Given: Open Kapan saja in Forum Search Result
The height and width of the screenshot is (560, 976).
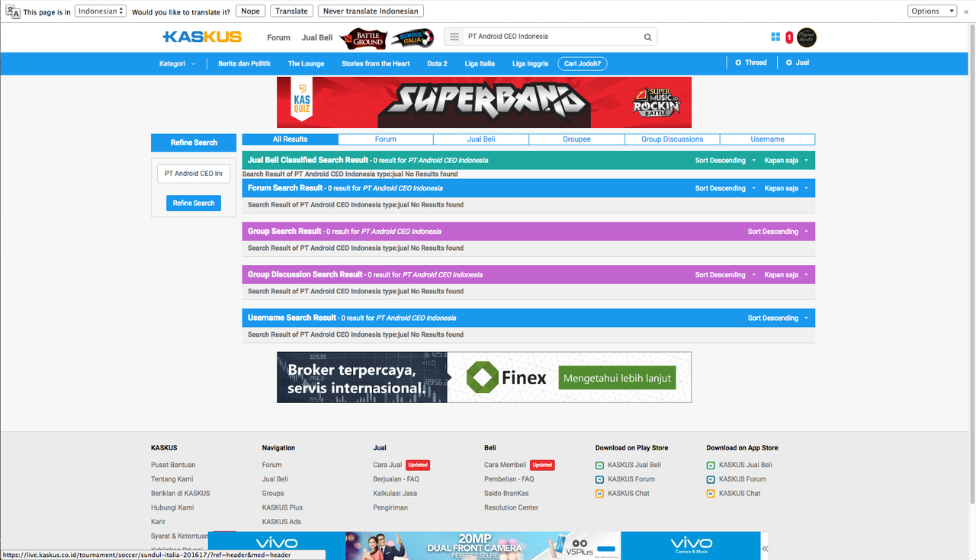Looking at the screenshot, I should [786, 188].
